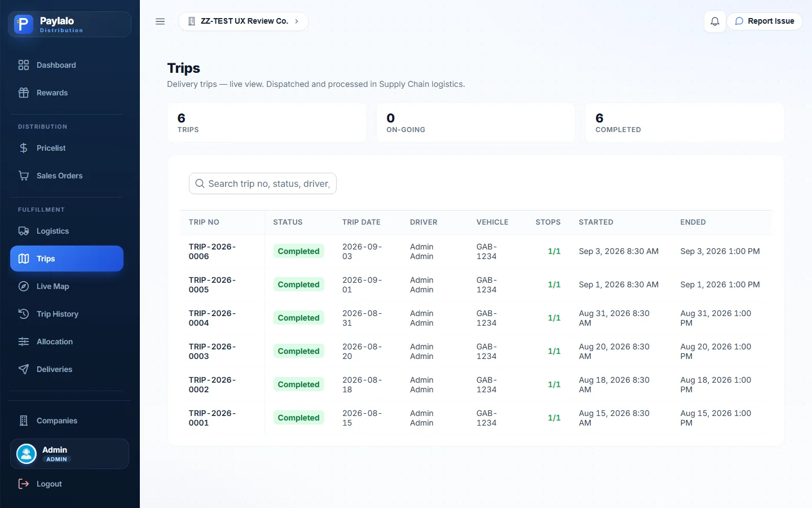The width and height of the screenshot is (812, 508).
Task: Click the Dashboard grid icon
Action: pos(24,65)
